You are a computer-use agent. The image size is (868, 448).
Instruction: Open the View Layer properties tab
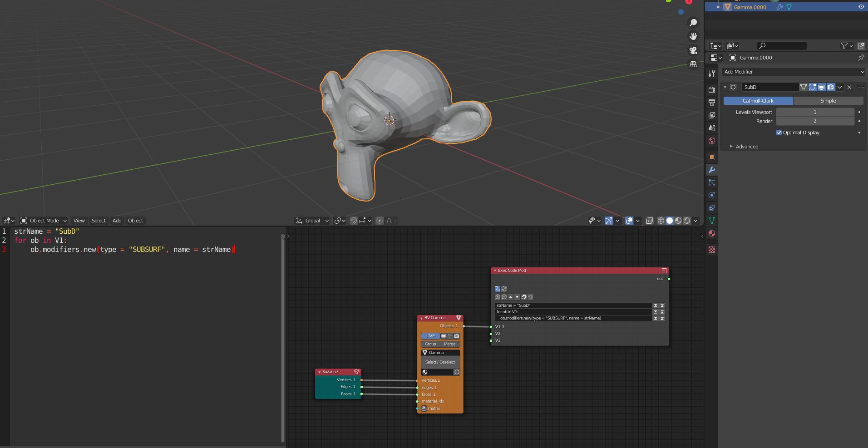point(712,115)
